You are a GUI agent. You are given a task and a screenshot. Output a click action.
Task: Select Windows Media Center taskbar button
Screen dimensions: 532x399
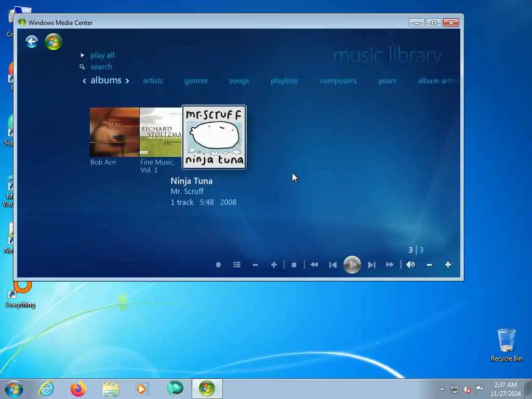pyautogui.click(x=207, y=389)
